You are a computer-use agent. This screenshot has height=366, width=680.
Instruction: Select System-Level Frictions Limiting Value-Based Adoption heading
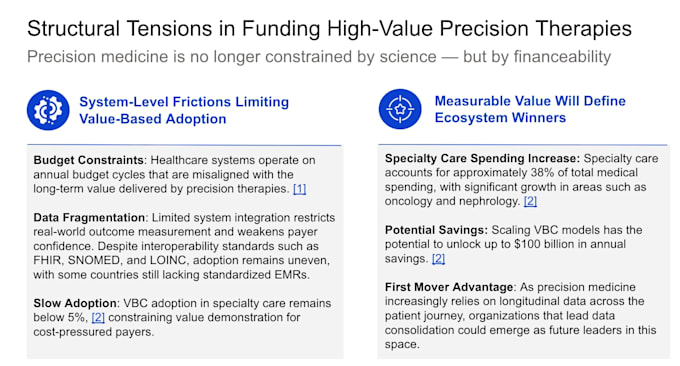pos(184,110)
